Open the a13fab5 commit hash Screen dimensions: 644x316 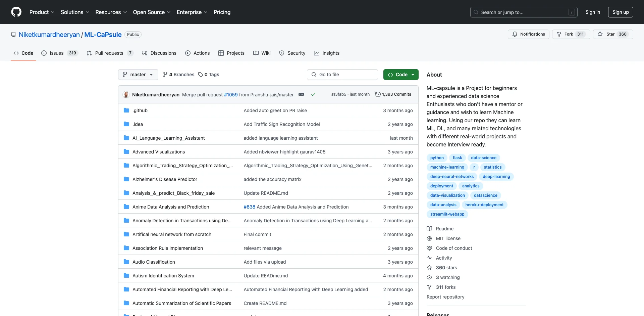click(x=339, y=94)
